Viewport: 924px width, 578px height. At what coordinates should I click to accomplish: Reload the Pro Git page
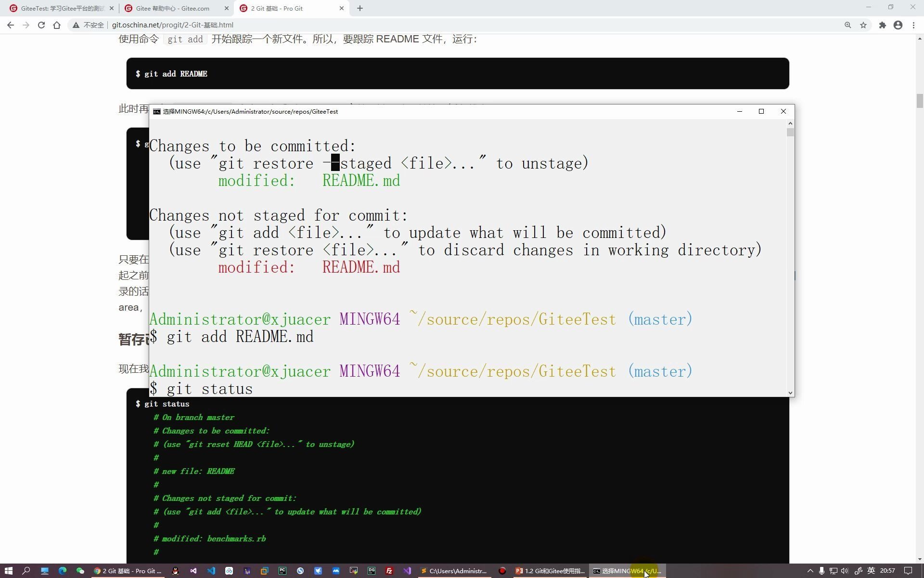point(41,25)
